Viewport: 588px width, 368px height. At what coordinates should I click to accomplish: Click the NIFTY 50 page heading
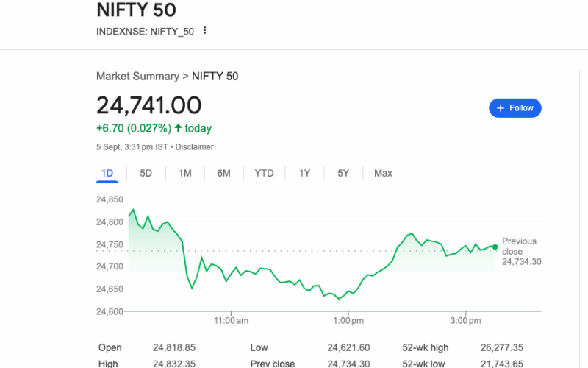tap(136, 10)
